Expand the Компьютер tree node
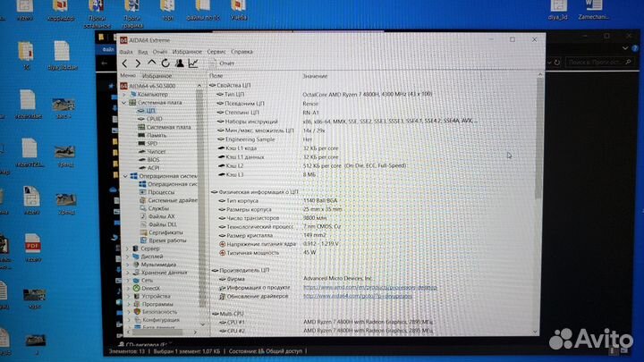The width and height of the screenshot is (644, 362). [124, 94]
